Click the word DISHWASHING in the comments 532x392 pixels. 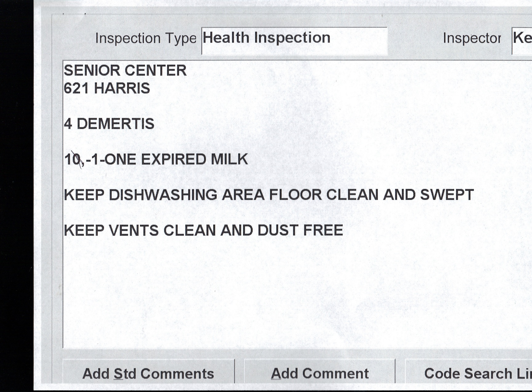(163, 195)
